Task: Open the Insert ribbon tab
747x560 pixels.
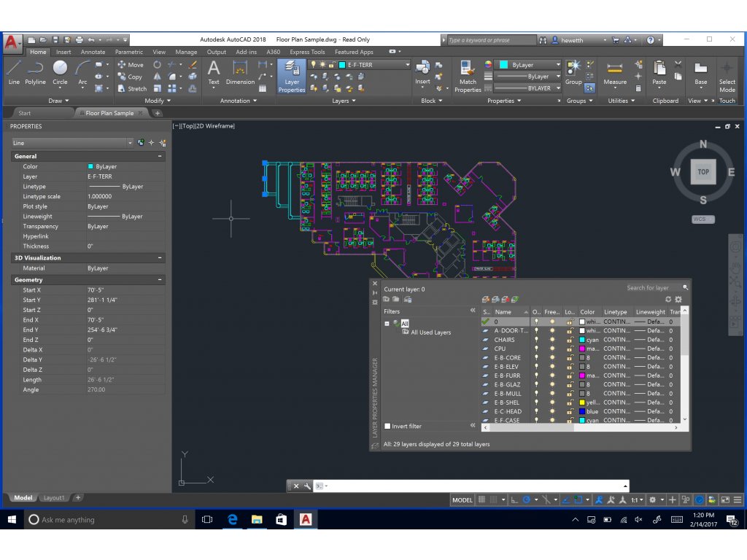Action: (x=63, y=52)
